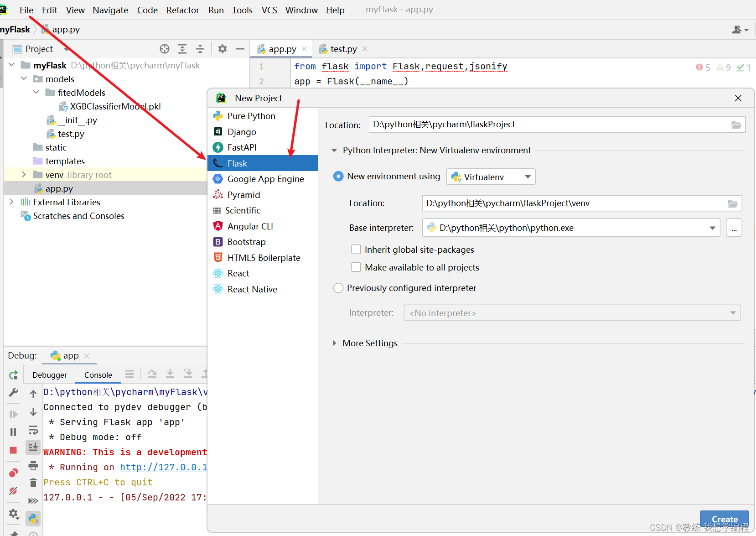Image resolution: width=756 pixels, height=536 pixels.
Task: Click the console Up arrow icon
Action: pos(33,394)
